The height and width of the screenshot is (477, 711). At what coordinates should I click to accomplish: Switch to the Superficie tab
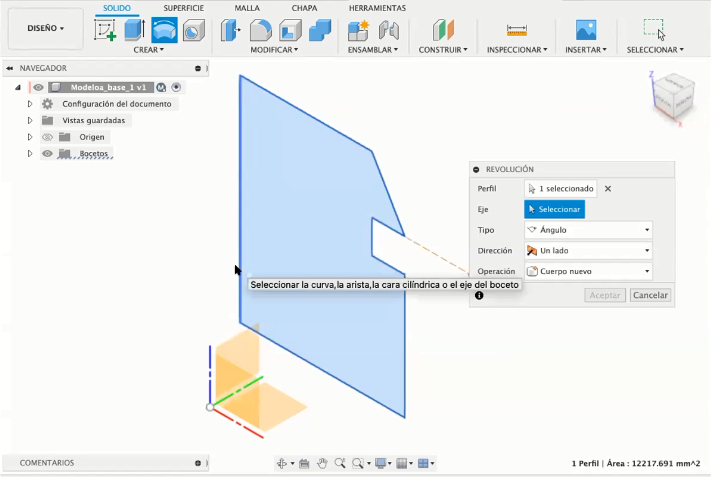(184, 8)
